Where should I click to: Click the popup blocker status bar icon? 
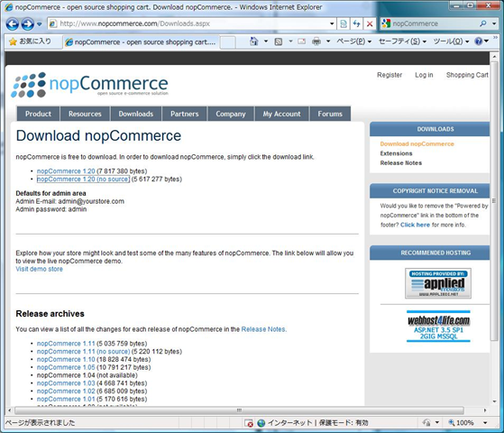248,423
